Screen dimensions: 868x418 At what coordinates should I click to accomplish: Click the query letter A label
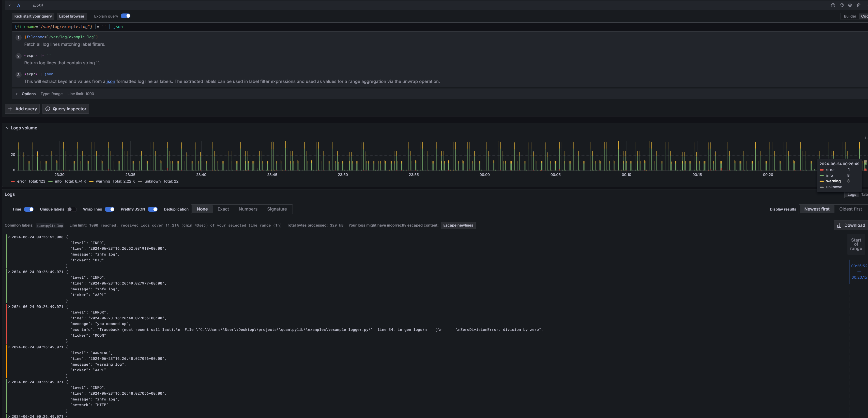[x=19, y=5]
